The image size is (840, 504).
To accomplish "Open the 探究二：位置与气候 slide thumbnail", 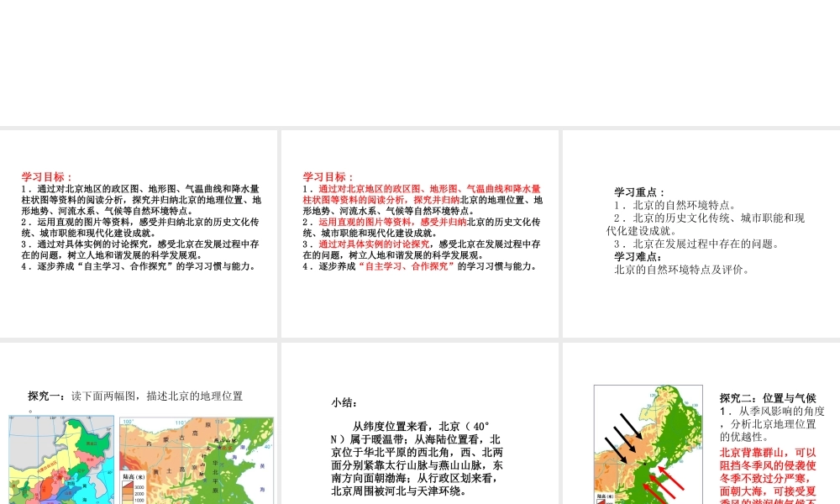I will pyautogui.click(x=701, y=423).
